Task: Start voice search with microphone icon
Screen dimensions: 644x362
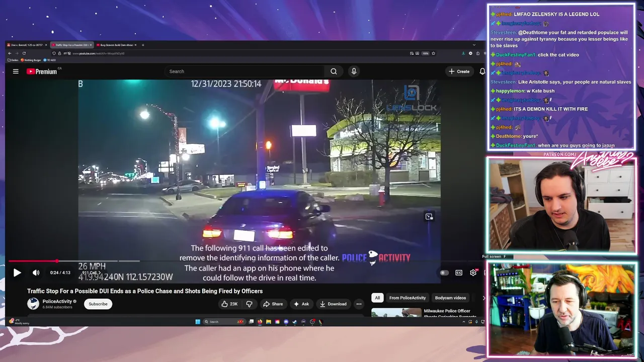Action: pos(354,71)
